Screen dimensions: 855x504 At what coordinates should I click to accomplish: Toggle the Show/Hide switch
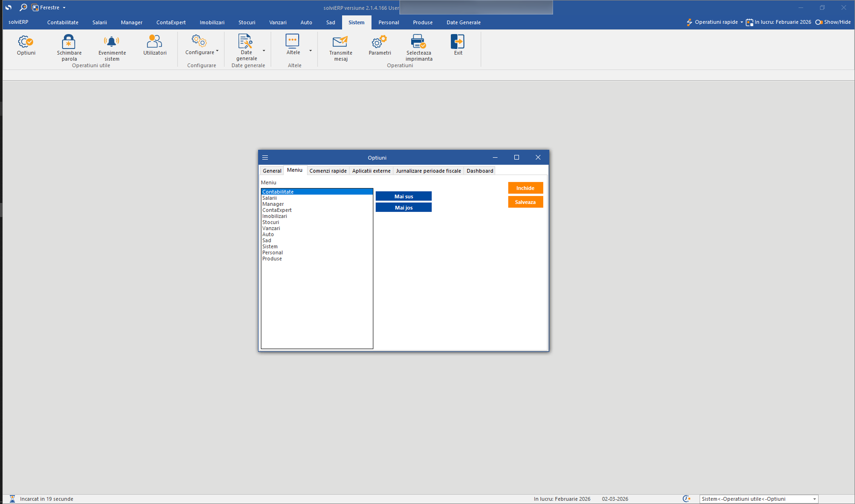(819, 22)
